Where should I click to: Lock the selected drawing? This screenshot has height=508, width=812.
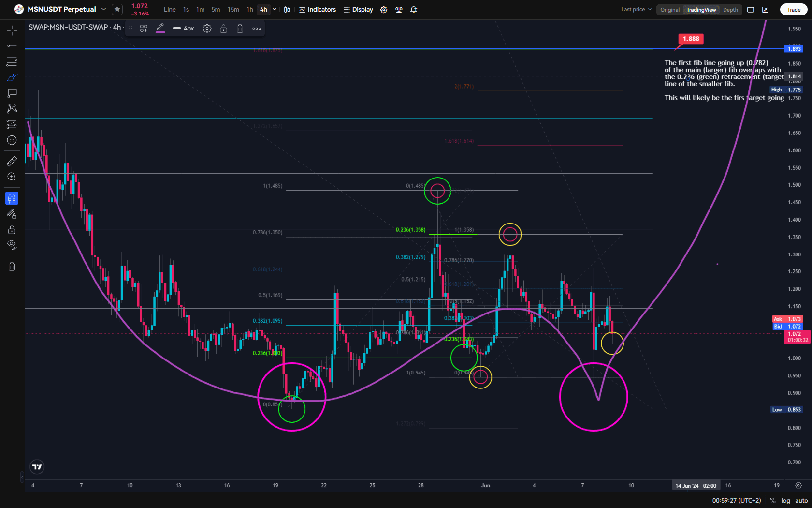[223, 29]
